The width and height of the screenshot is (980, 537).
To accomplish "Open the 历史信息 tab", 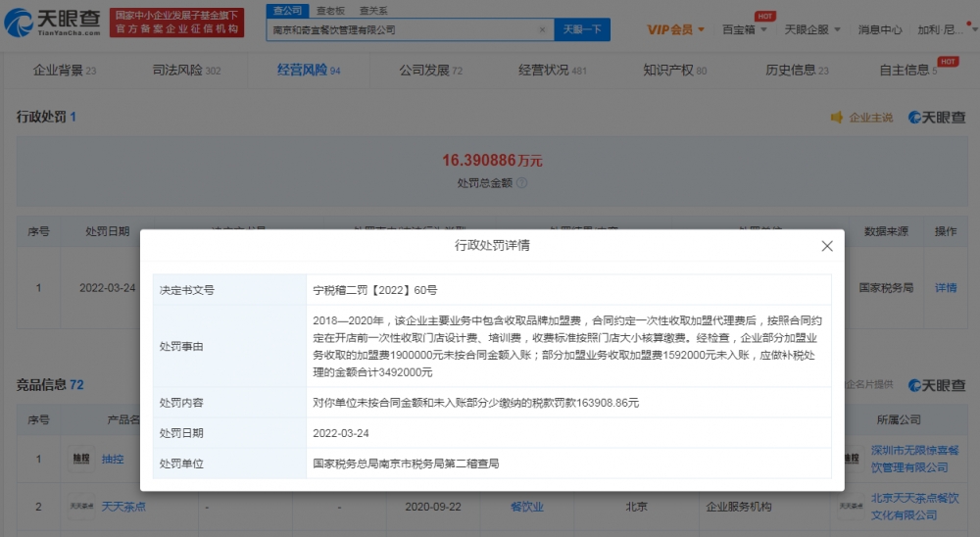I will pos(797,70).
